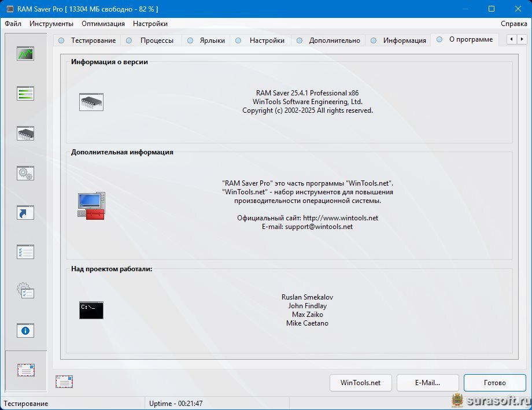Image resolution: width=532 pixels, height=410 pixels.
Task: Click the WinTools Software Engineering, Ltd. line
Action: pos(308,102)
